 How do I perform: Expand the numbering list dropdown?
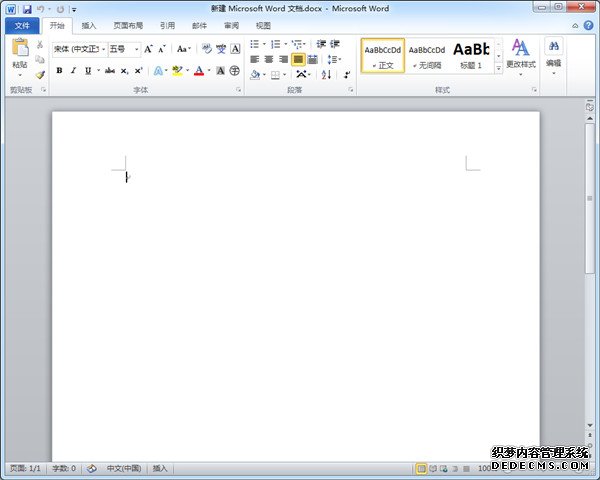(285, 44)
